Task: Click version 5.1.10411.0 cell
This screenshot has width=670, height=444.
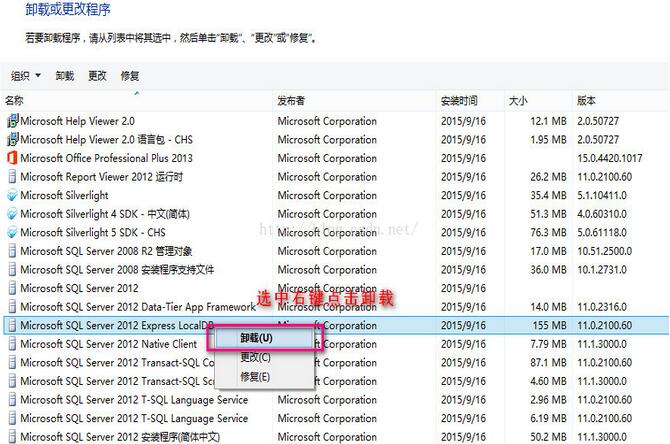Action: pyautogui.click(x=602, y=195)
